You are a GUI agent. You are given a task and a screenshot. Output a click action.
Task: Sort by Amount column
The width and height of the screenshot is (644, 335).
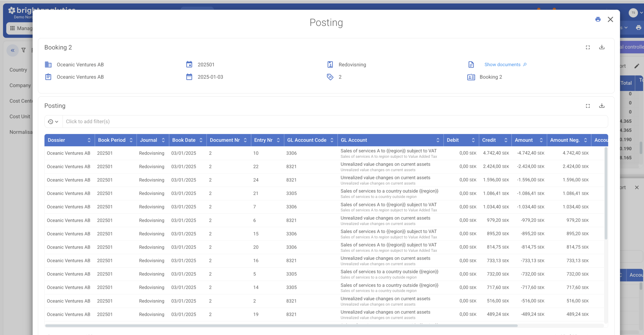(541, 140)
